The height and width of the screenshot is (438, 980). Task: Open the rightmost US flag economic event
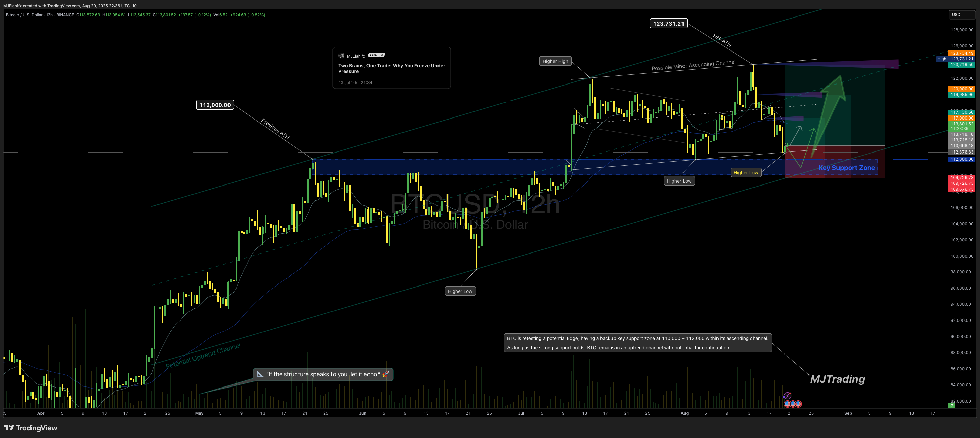coord(798,404)
